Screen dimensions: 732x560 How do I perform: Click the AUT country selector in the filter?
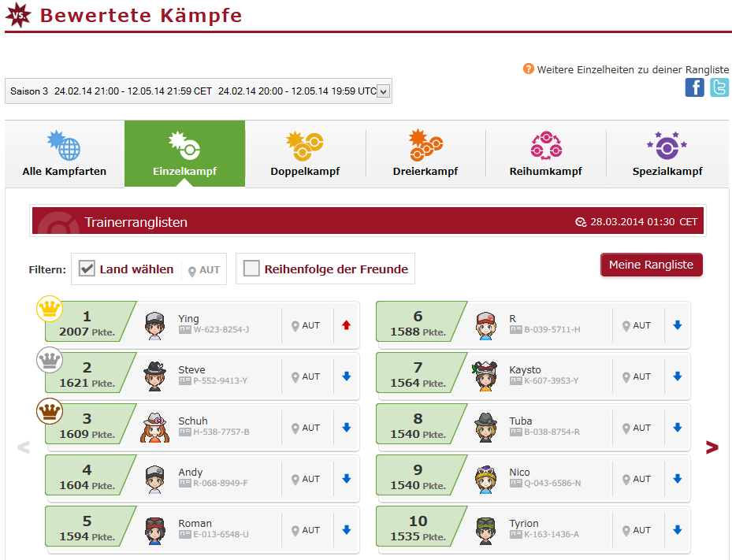204,270
